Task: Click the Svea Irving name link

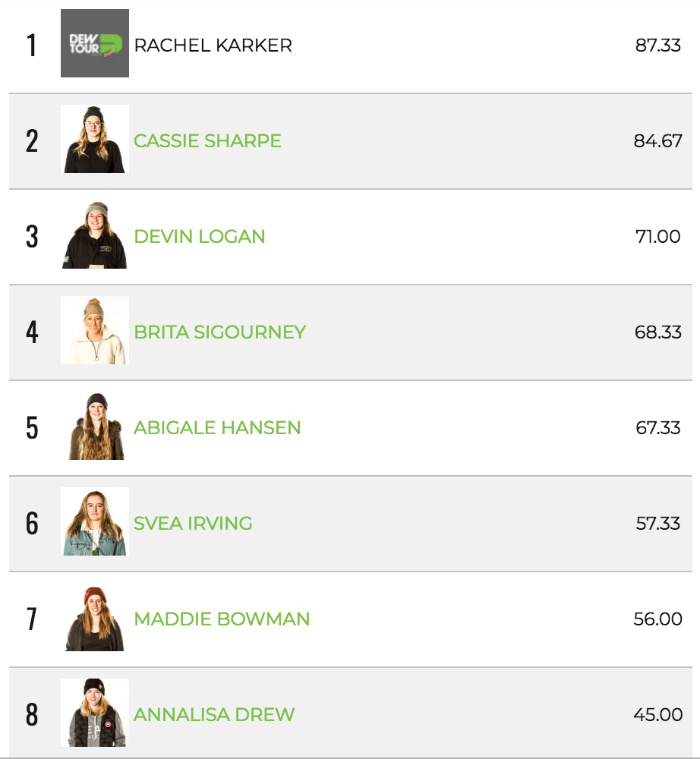Action: 193,523
